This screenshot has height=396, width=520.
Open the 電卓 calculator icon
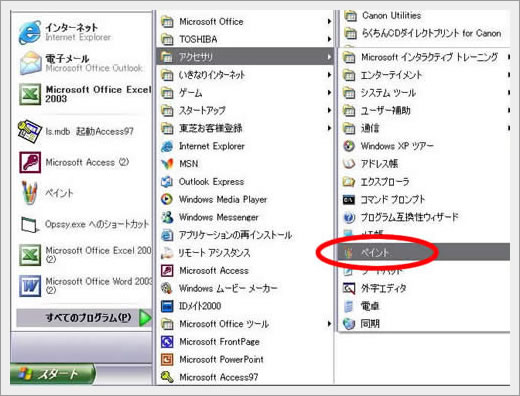point(349,306)
